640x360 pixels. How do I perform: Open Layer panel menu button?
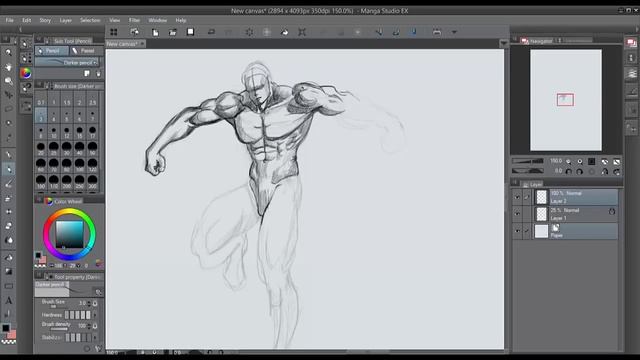515,182
